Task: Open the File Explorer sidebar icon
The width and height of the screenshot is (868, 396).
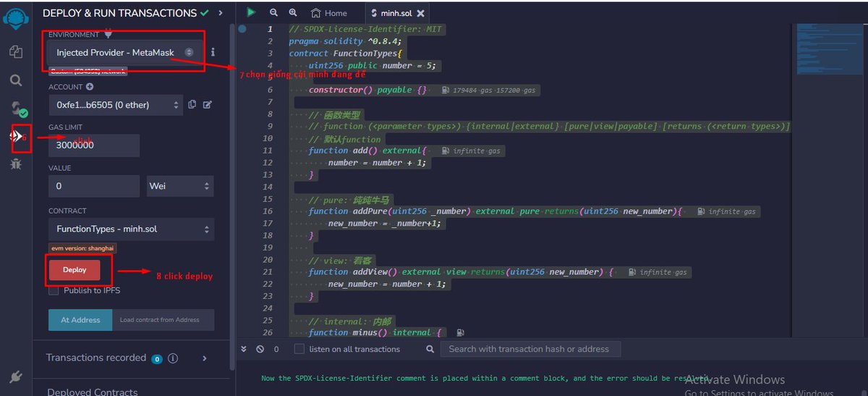Action: (x=16, y=51)
